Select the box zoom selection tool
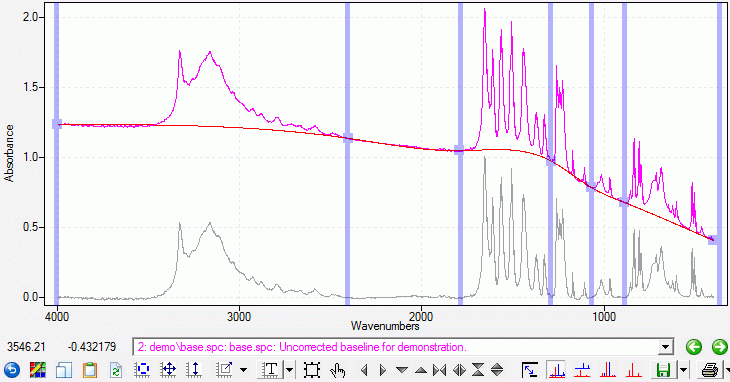Image resolution: width=730 pixels, height=382 pixels. pos(312,370)
